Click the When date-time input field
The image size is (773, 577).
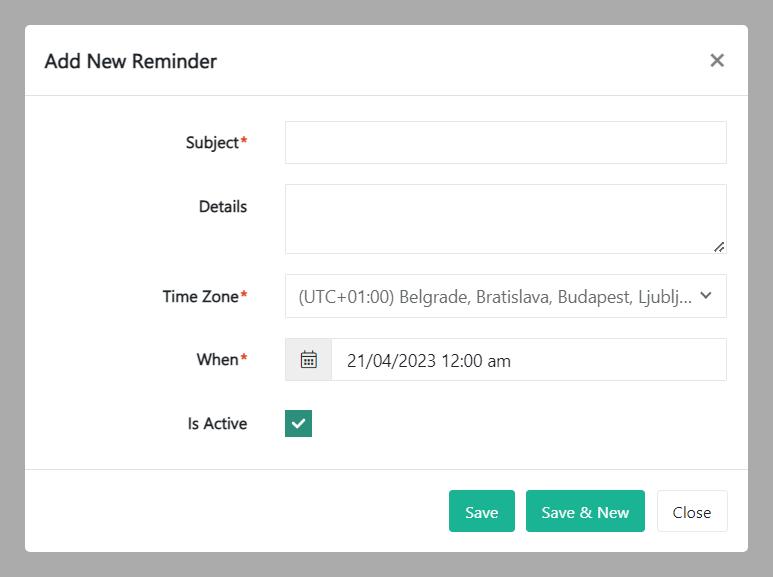(x=528, y=360)
